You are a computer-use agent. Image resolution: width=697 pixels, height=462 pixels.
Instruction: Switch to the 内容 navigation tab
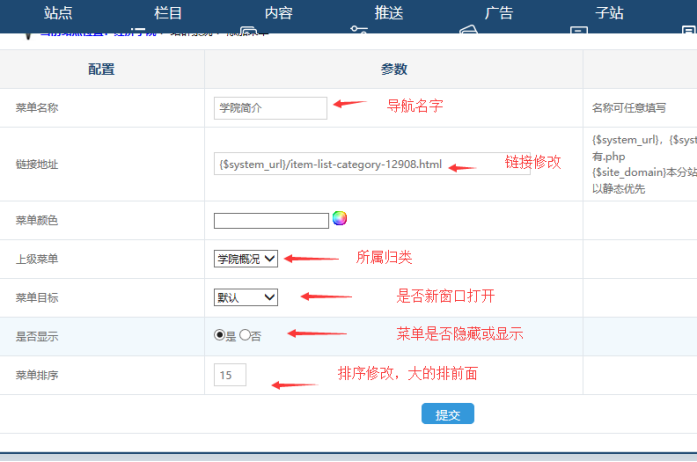(x=279, y=13)
